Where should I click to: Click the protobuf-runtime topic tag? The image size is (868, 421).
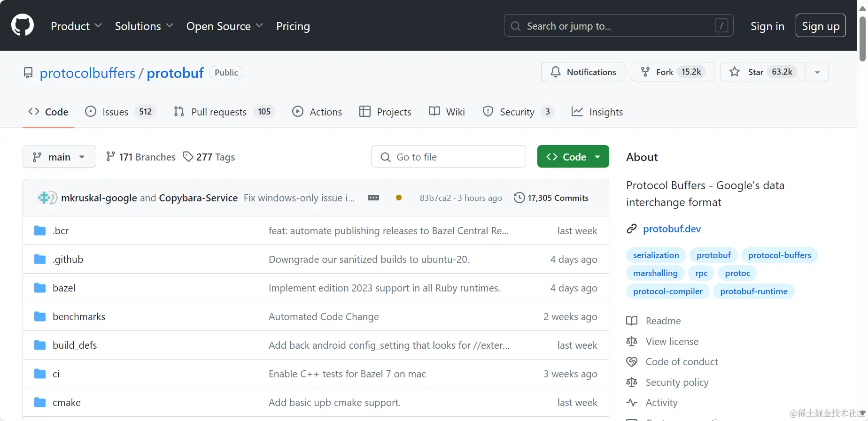[x=754, y=291]
